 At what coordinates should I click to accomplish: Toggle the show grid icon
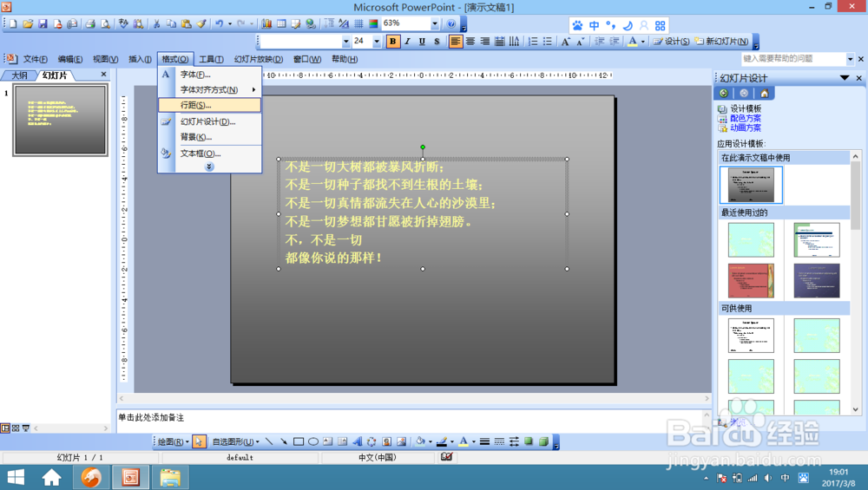(358, 23)
